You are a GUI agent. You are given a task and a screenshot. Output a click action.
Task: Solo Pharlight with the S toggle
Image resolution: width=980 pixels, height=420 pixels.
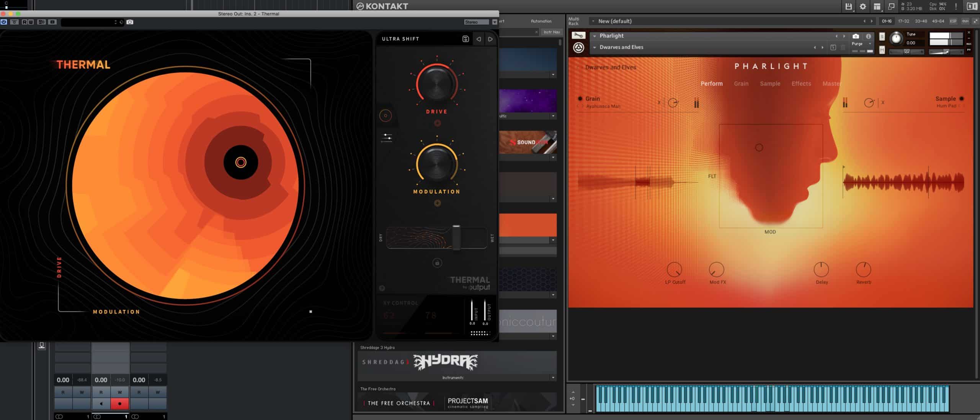882,36
